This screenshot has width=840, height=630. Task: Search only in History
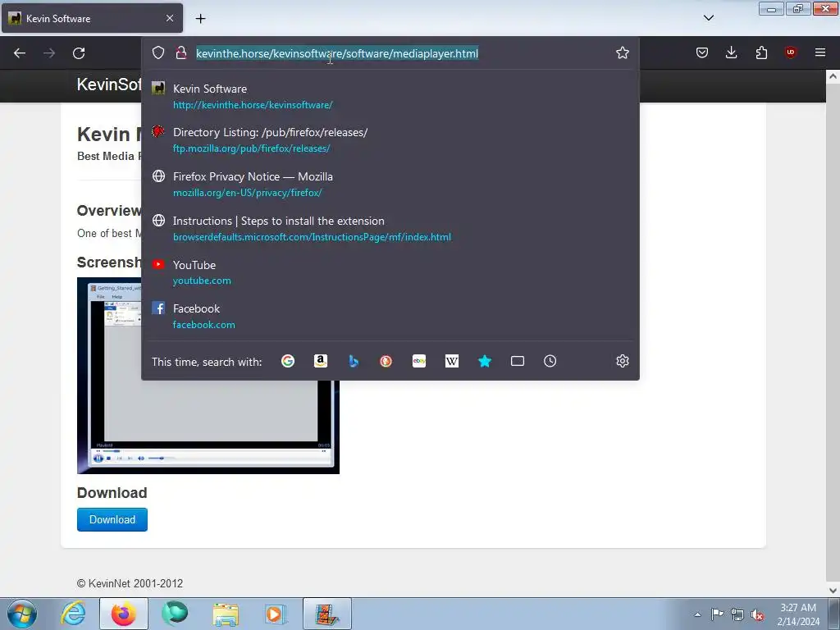550,361
